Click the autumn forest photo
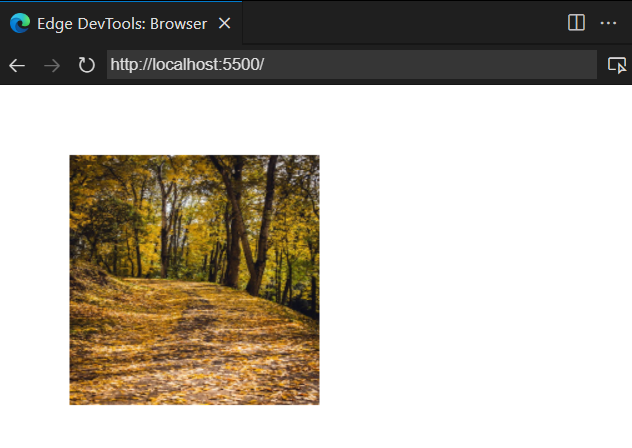 coord(194,280)
